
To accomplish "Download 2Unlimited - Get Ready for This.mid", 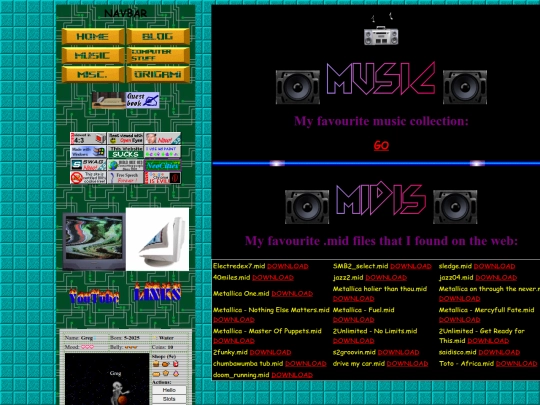I will [488, 341].
